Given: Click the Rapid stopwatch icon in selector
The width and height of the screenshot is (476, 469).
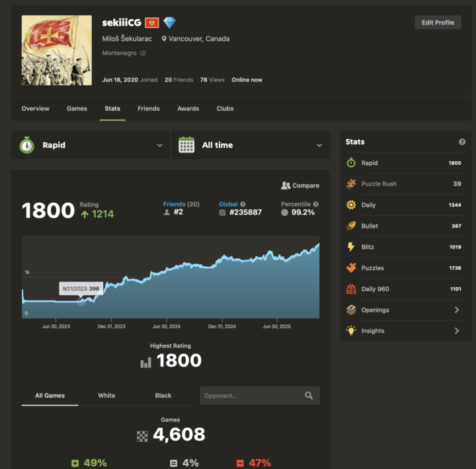Looking at the screenshot, I should (x=27, y=145).
